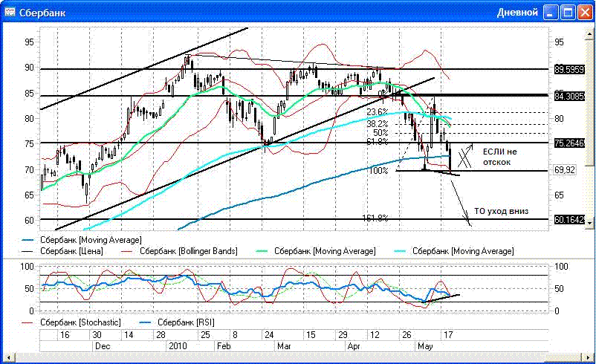Select the 'Сбербанк [RSI]' legend entry

(x=177, y=322)
